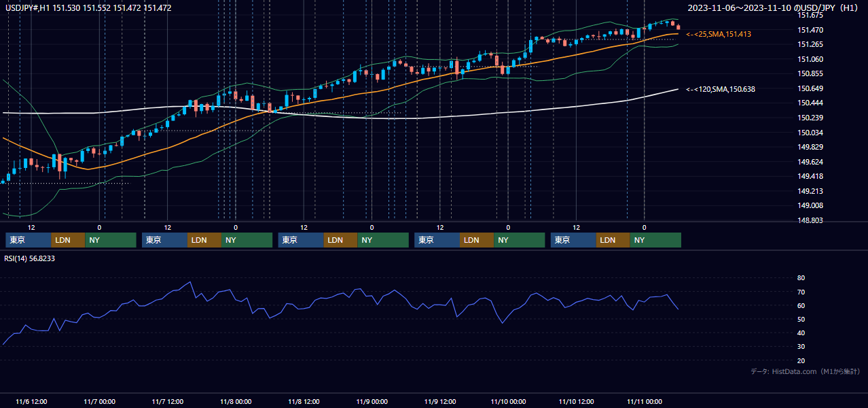The image size is (868, 408).
Task: Click RSI scale level 70
Action: tap(801, 292)
